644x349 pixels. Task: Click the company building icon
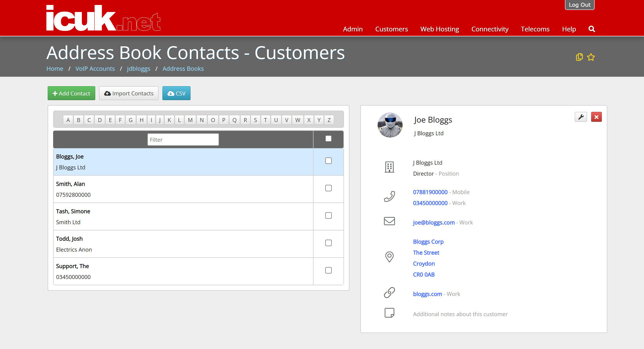pyautogui.click(x=389, y=167)
